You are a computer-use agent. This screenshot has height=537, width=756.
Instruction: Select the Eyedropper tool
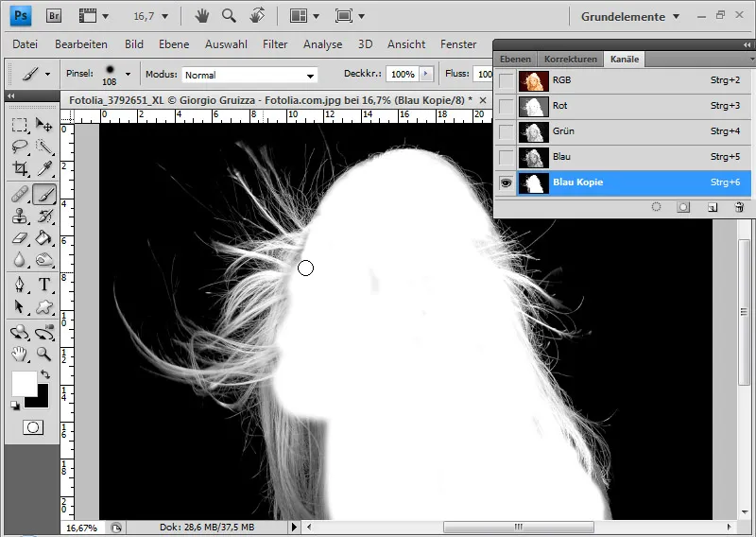tap(43, 168)
